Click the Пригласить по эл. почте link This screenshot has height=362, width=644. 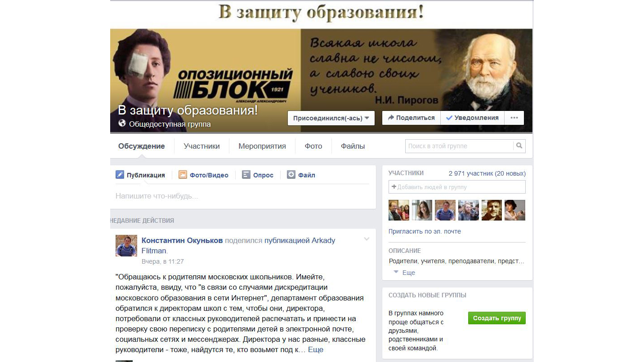pyautogui.click(x=425, y=231)
